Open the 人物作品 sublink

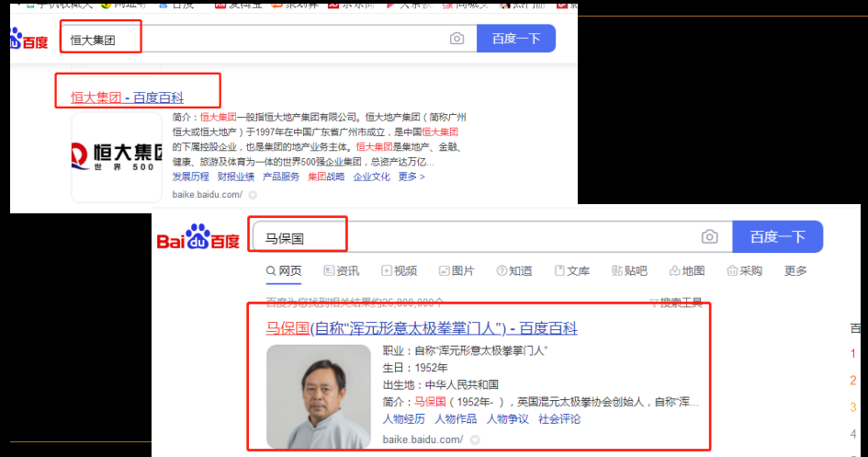point(456,419)
